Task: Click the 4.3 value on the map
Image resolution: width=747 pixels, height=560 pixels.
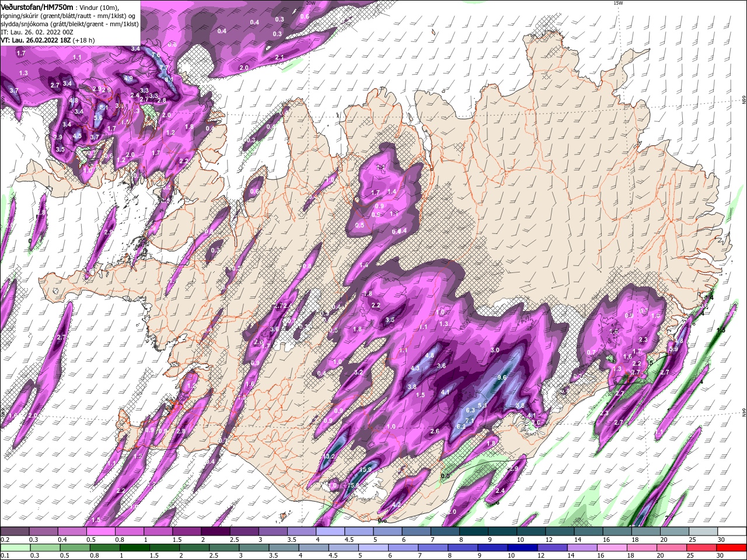Action: click(415, 368)
